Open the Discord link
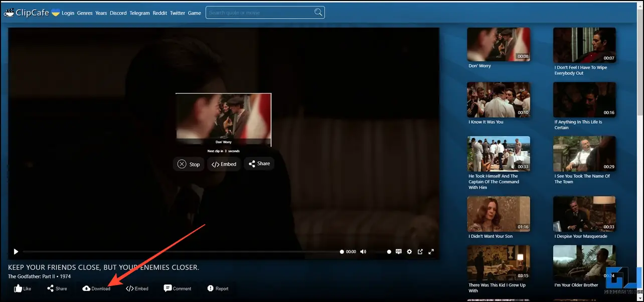The height and width of the screenshot is (302, 644). pyautogui.click(x=118, y=13)
